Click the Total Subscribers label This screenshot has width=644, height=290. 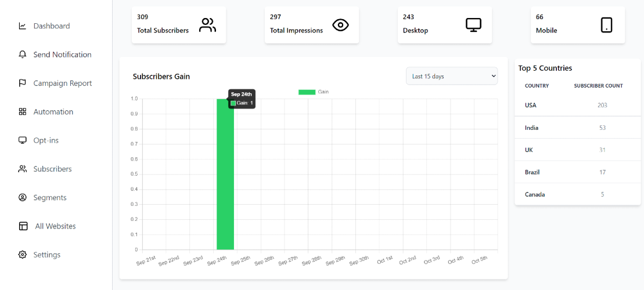(163, 30)
